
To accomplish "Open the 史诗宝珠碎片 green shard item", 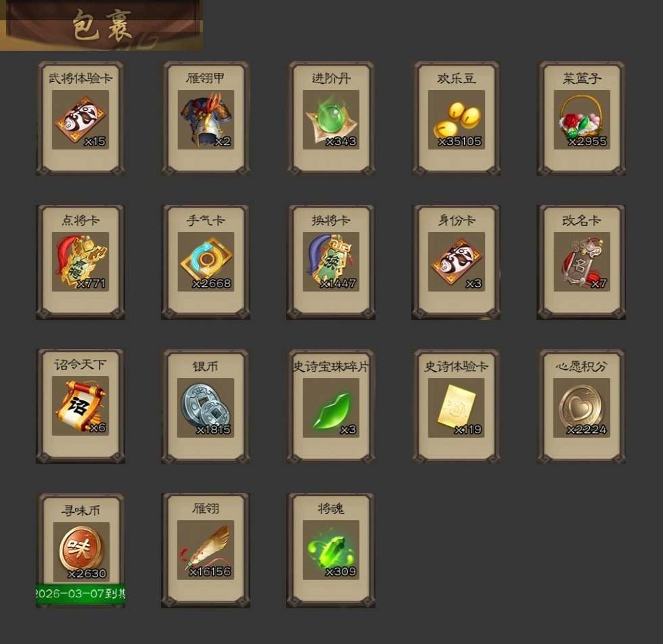I will (x=331, y=408).
